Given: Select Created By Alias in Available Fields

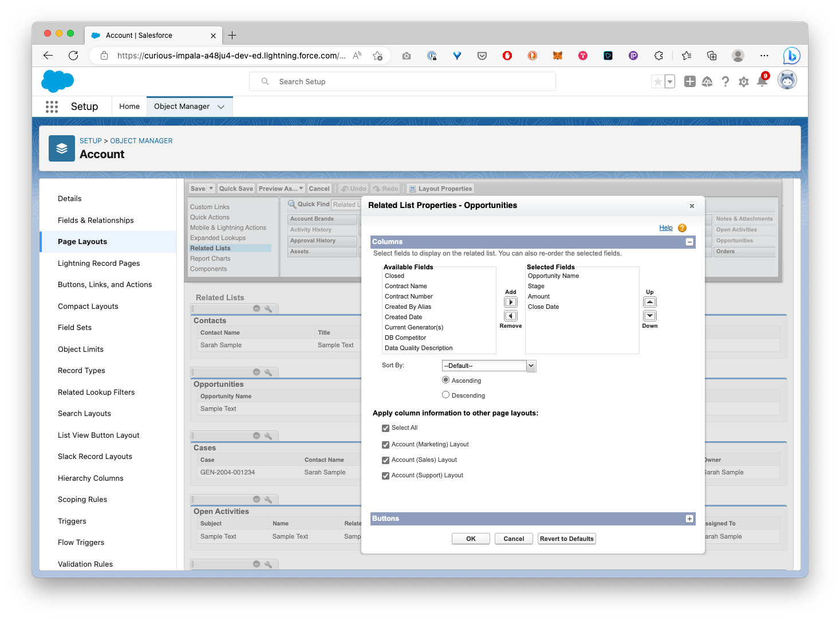Looking at the screenshot, I should tap(408, 307).
